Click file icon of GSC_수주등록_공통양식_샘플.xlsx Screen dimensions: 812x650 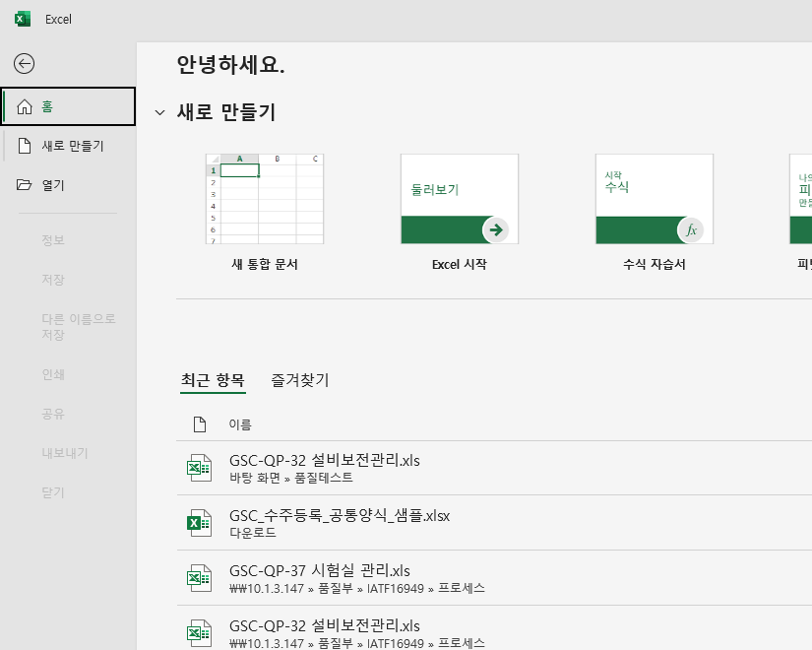tap(200, 523)
